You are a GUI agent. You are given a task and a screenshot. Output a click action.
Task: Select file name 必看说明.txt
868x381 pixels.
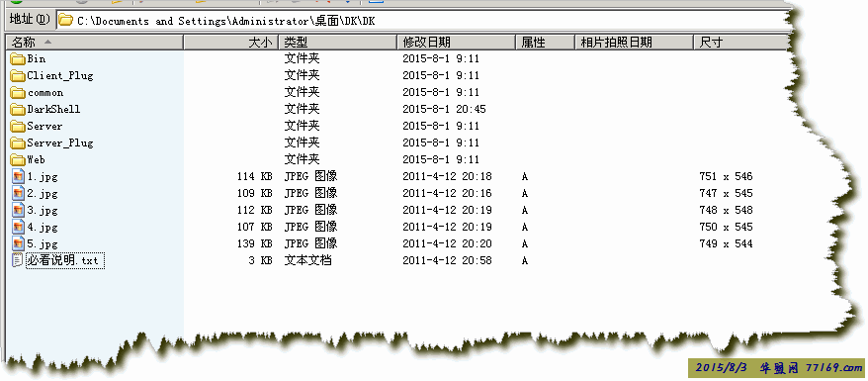coord(65,261)
